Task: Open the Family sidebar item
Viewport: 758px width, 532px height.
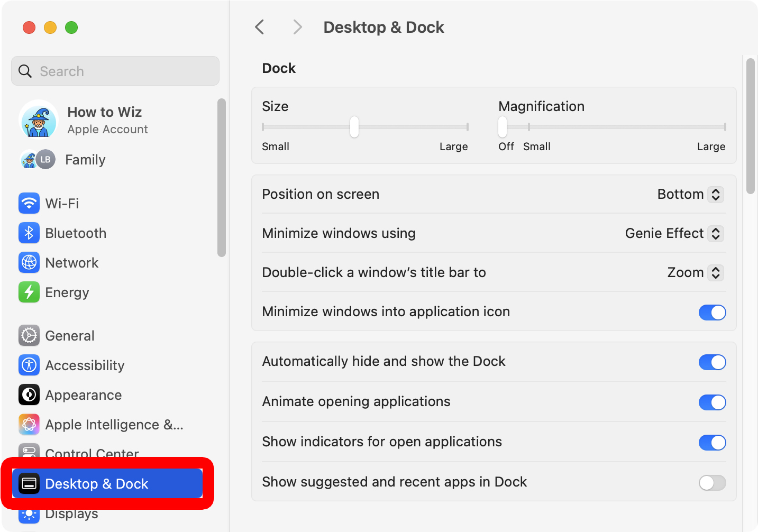Action: pyautogui.click(x=85, y=160)
